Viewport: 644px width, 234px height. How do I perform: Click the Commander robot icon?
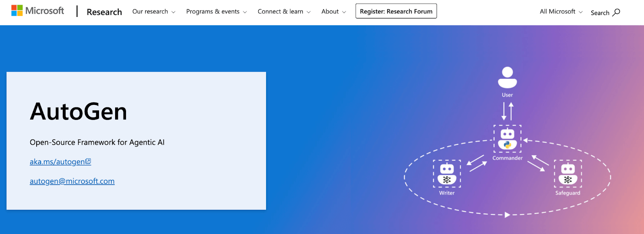point(508,139)
